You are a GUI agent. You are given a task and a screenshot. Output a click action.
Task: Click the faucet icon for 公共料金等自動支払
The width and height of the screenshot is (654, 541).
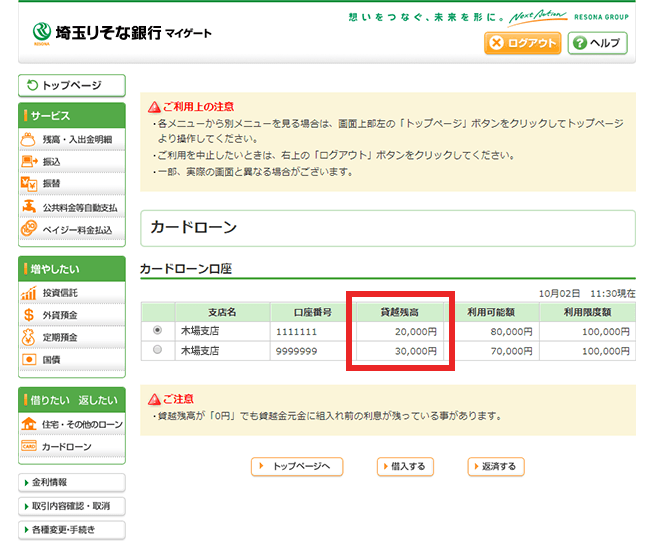pos(29,206)
